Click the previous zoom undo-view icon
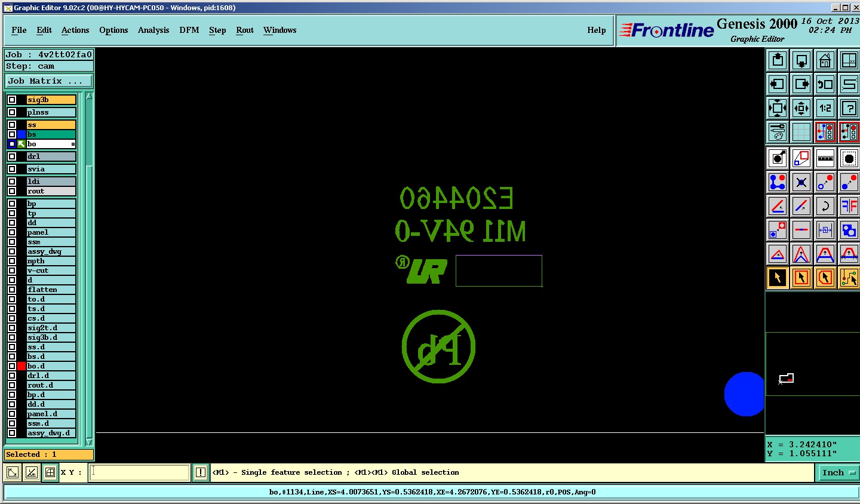 tap(825, 84)
